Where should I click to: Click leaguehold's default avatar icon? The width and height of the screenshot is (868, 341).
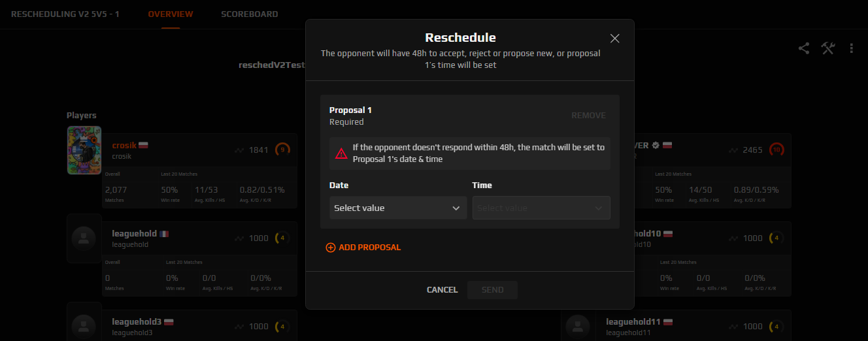click(84, 238)
